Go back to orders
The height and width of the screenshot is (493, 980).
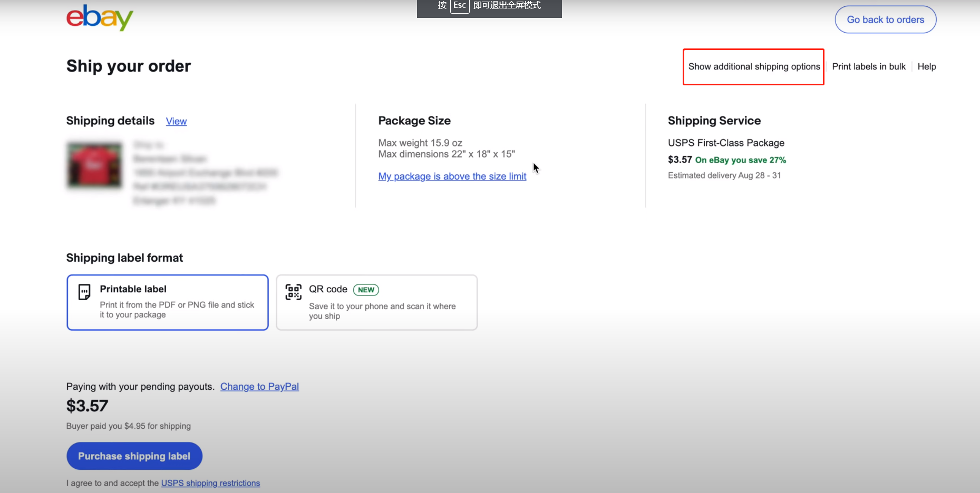[x=886, y=19]
